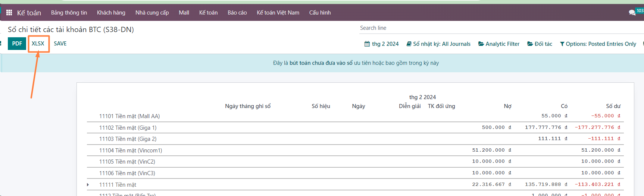The width and height of the screenshot is (644, 196).
Task: Open the Nhà cung cấp menu
Action: point(152,13)
